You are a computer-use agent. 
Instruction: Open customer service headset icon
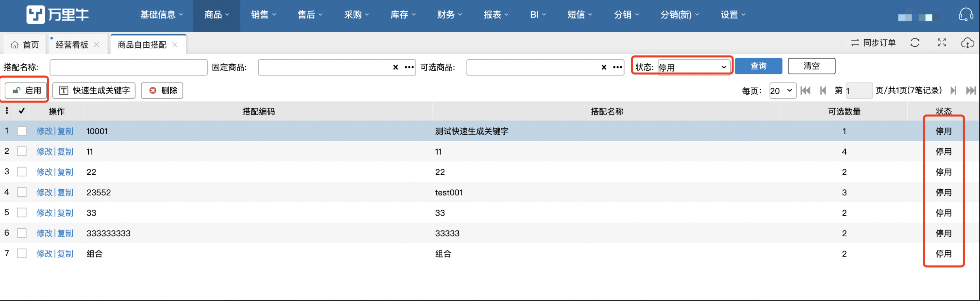965,15
